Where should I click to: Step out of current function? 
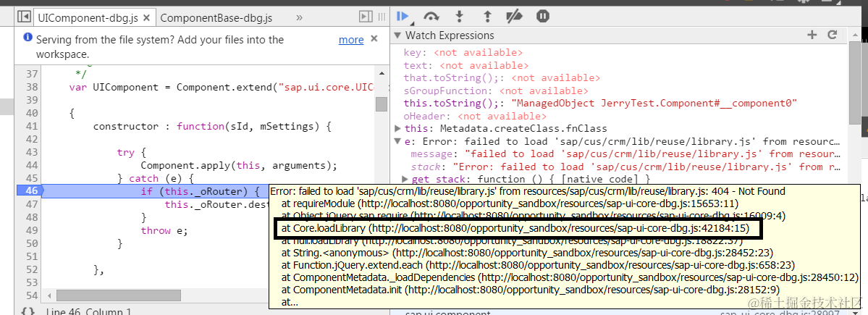487,17
